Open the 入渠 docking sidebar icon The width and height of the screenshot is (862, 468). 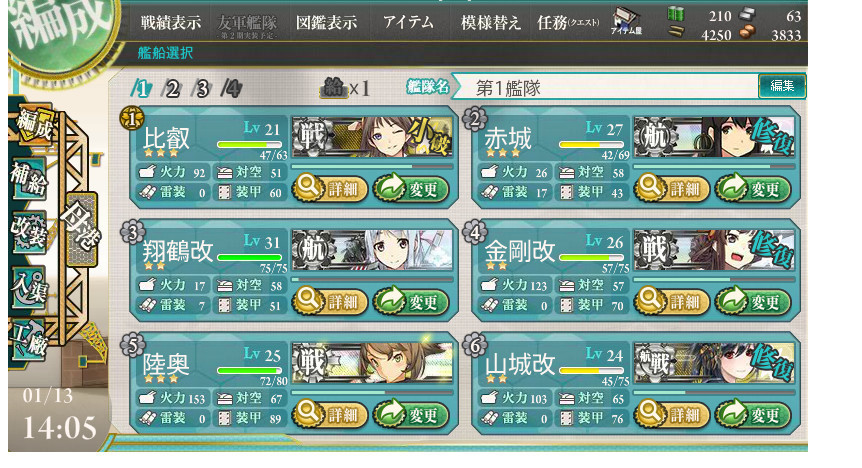[29, 286]
